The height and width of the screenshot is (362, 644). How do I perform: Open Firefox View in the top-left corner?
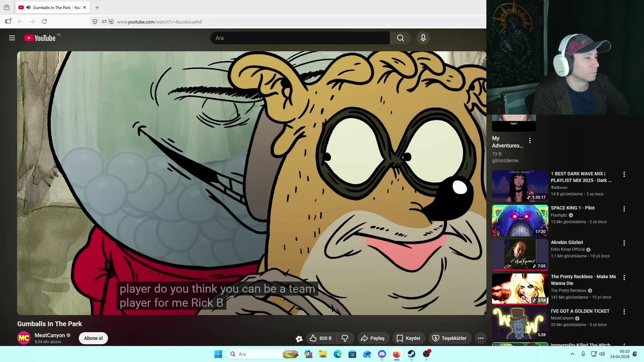(x=7, y=8)
